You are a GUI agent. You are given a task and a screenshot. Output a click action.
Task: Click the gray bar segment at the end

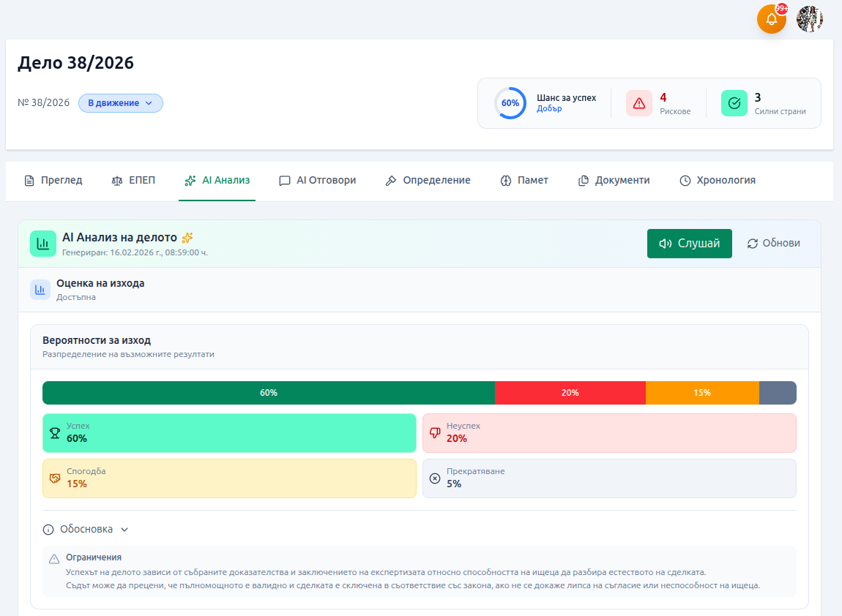click(x=778, y=393)
